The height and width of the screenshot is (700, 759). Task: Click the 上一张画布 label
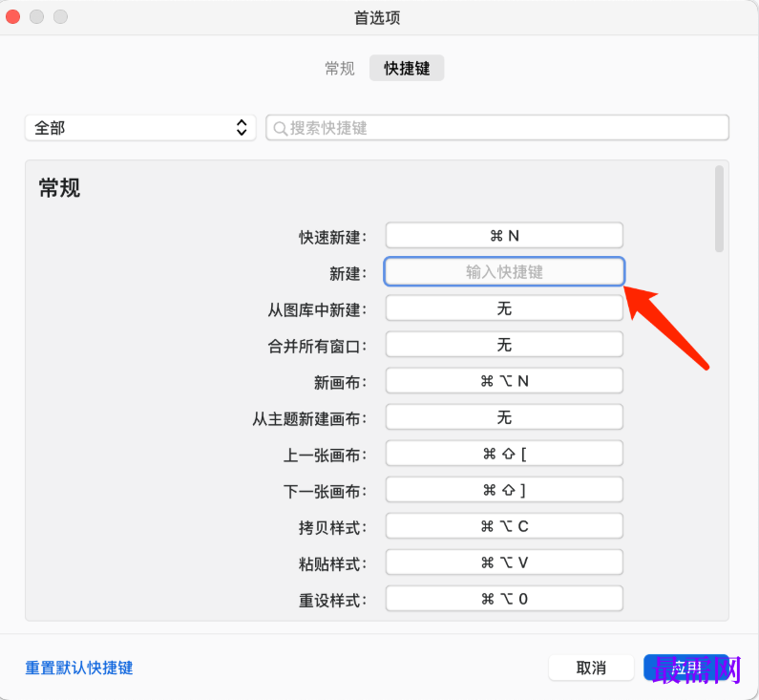coord(326,456)
